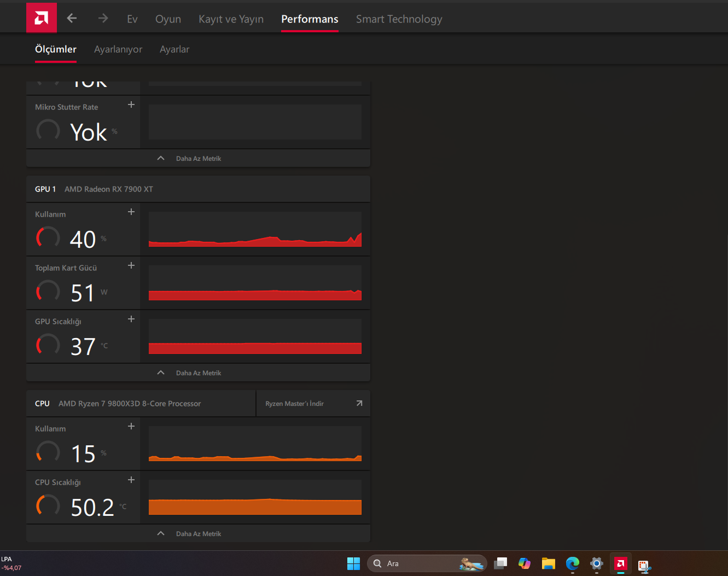This screenshot has height=576, width=728.
Task: Click the plus icon for Mikro Stutter Rate
Action: pyautogui.click(x=131, y=104)
